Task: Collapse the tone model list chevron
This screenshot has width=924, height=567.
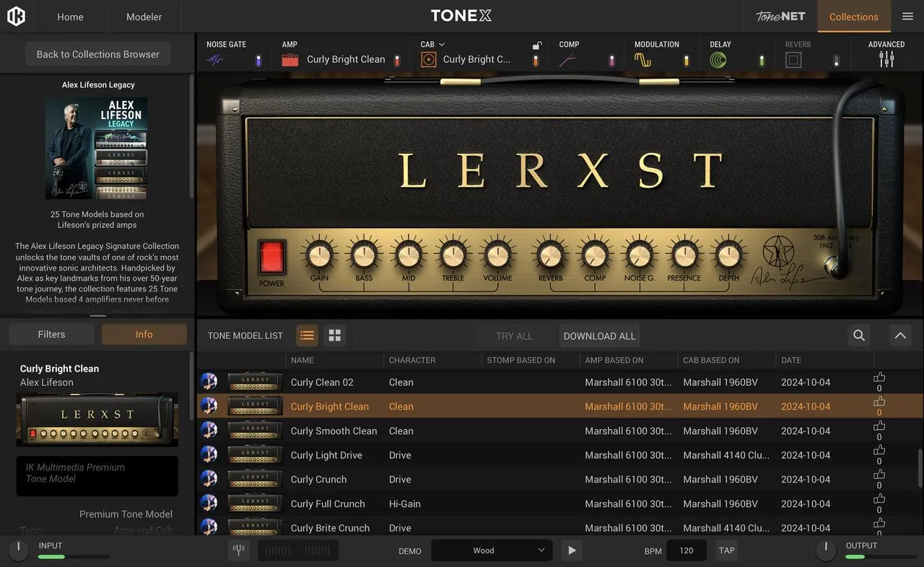Action: (900, 335)
